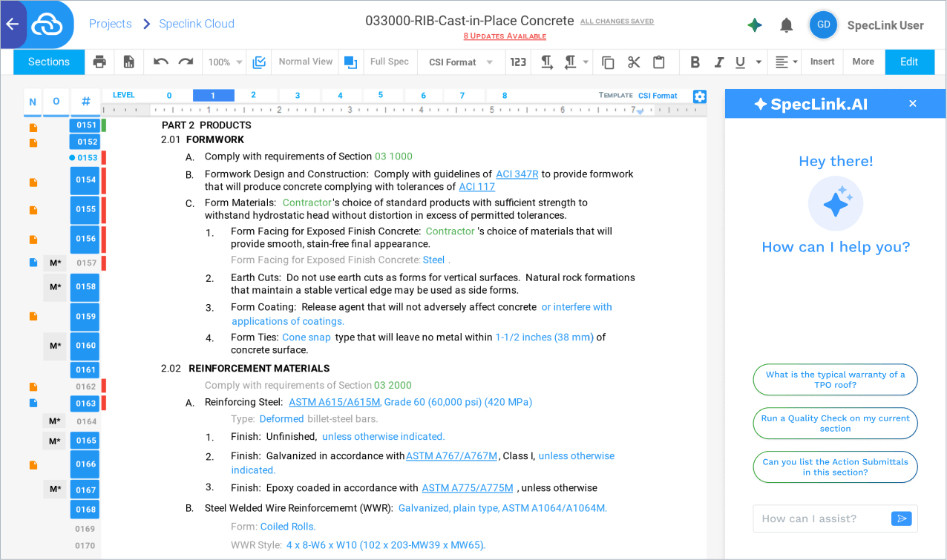
Task: Choose Run a Quality Check suggestion
Action: [835, 424]
